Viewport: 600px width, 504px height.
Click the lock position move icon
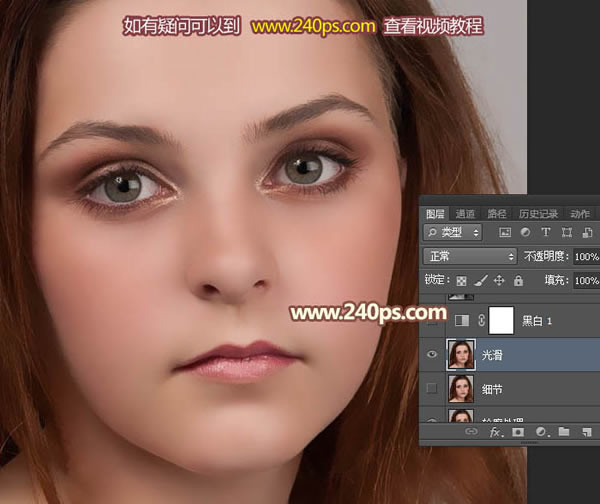(497, 282)
